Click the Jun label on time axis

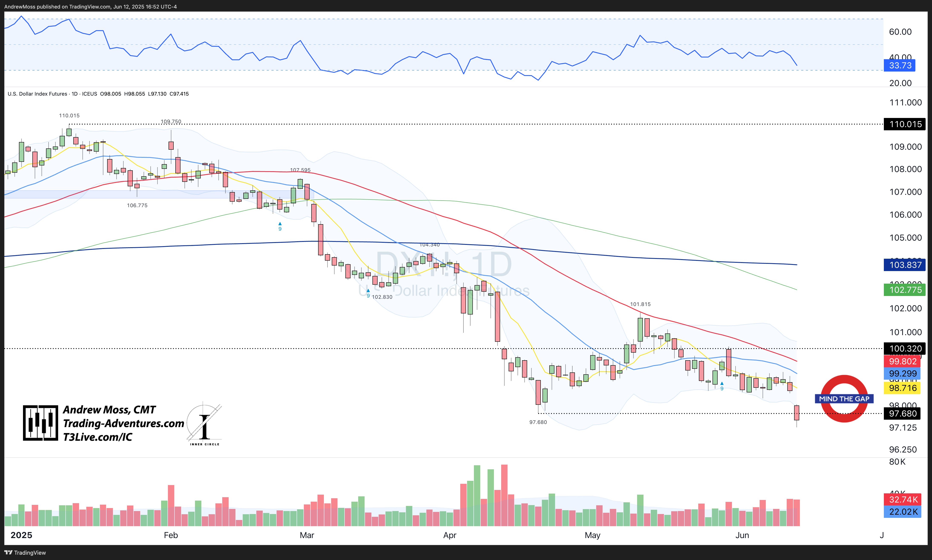pos(742,535)
